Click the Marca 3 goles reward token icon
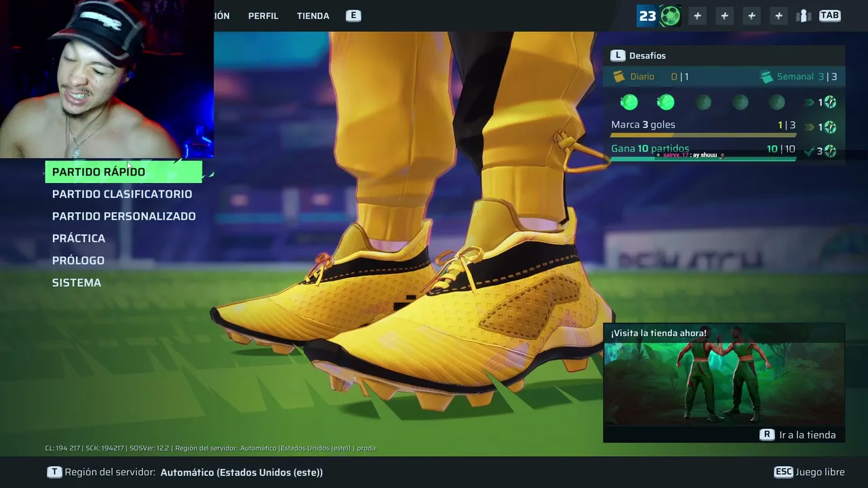Viewport: 868px width, 488px height. click(830, 127)
